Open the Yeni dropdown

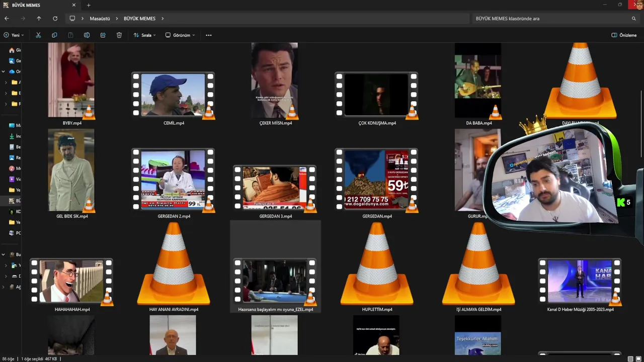(13, 35)
